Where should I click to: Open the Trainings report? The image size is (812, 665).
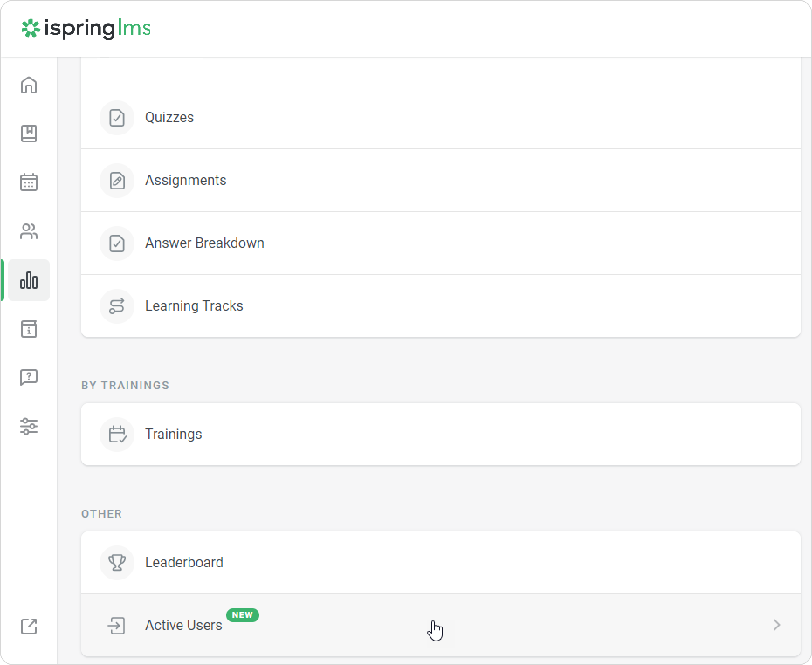point(173,434)
